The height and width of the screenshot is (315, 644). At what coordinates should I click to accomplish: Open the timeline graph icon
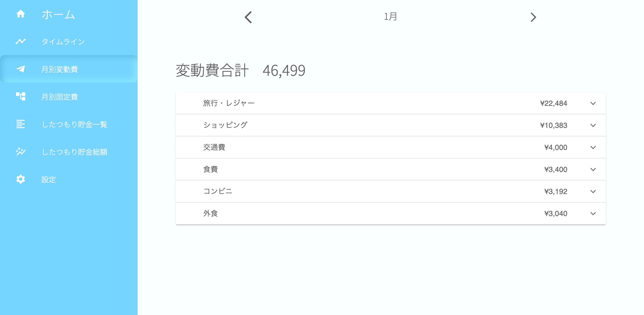click(x=21, y=42)
